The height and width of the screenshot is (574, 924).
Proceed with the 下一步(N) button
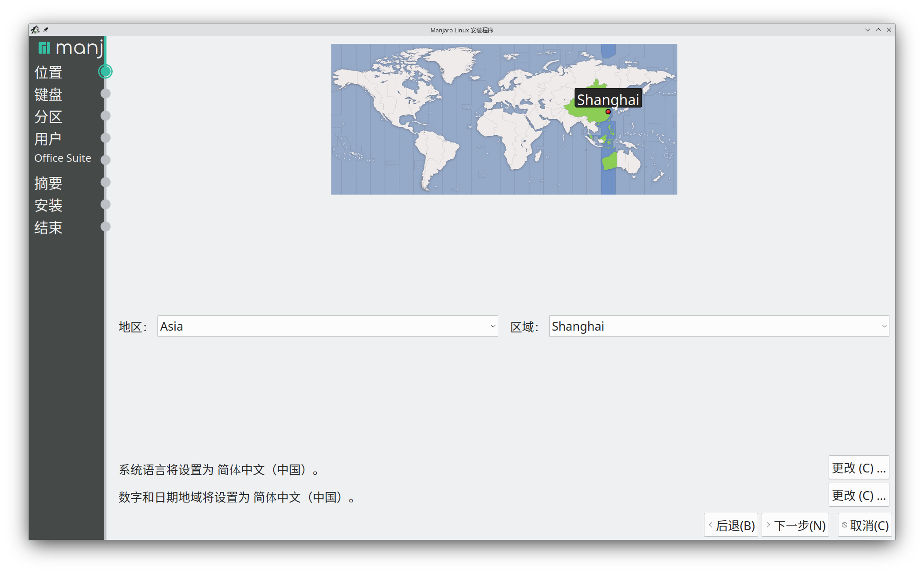(x=795, y=525)
